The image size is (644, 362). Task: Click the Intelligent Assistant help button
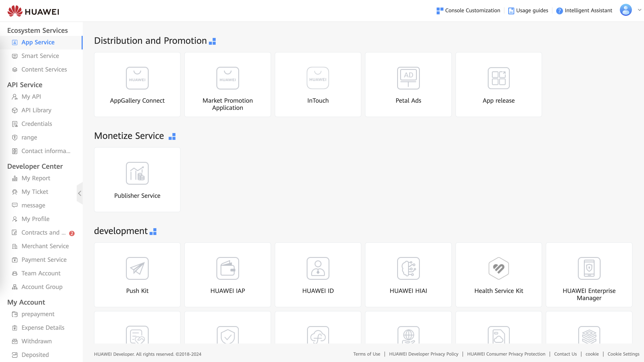(x=584, y=11)
